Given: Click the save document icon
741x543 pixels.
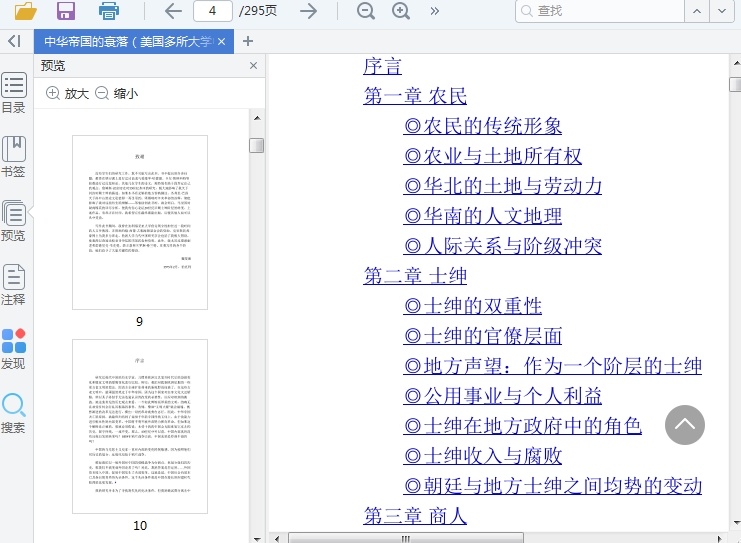Looking at the screenshot, I should 66,11.
